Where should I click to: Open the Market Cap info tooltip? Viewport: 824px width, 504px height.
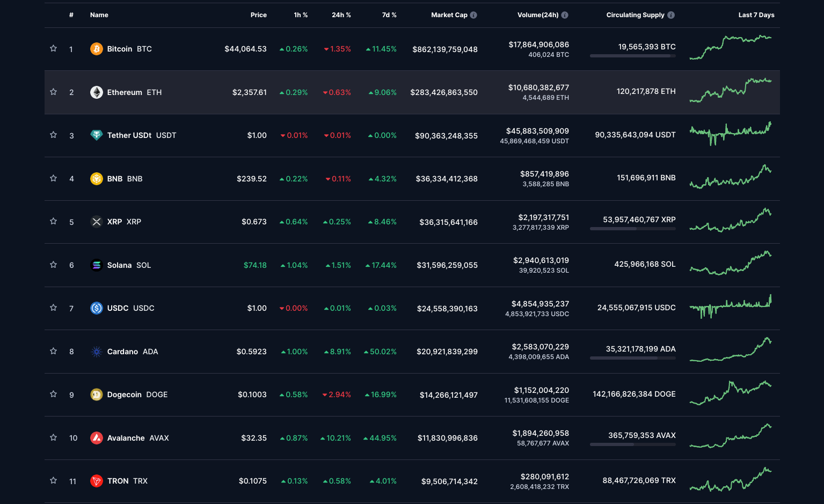(x=473, y=15)
